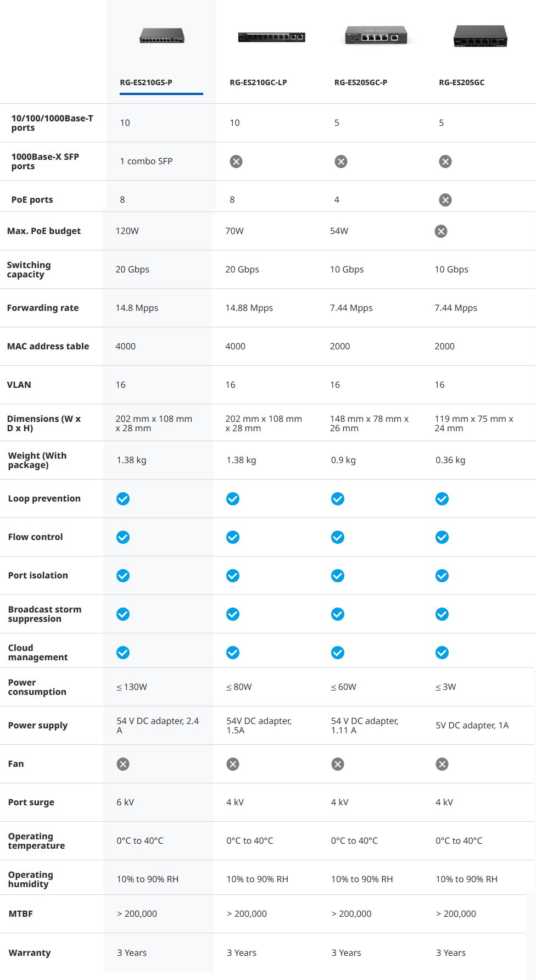Viewport: 536px width, 980px height.
Task: Click the RG-ES205GC switch product image
Action: click(x=481, y=36)
